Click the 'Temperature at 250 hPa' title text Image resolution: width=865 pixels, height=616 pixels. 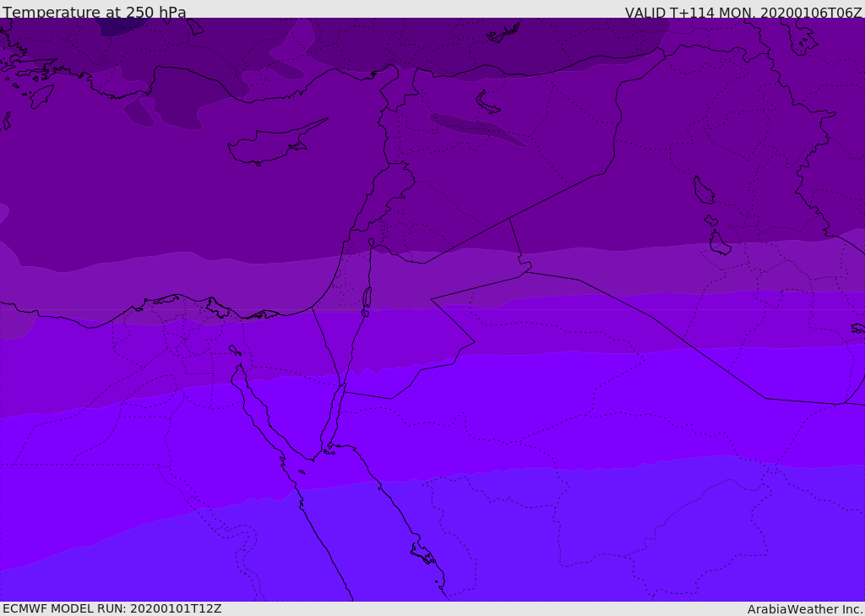(x=95, y=12)
